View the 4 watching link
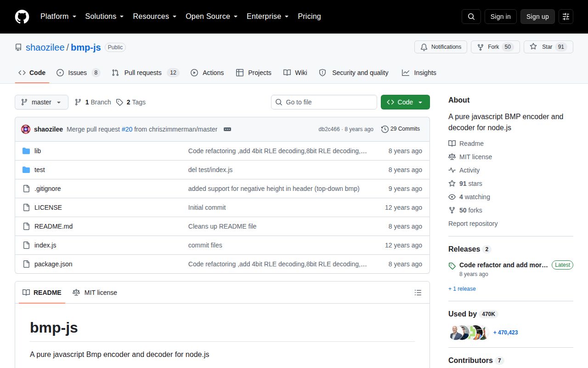 pyautogui.click(x=469, y=197)
